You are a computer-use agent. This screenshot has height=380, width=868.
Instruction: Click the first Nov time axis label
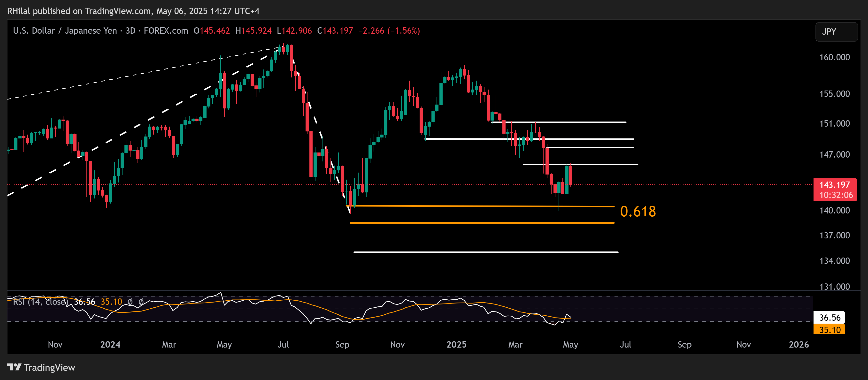click(55, 344)
